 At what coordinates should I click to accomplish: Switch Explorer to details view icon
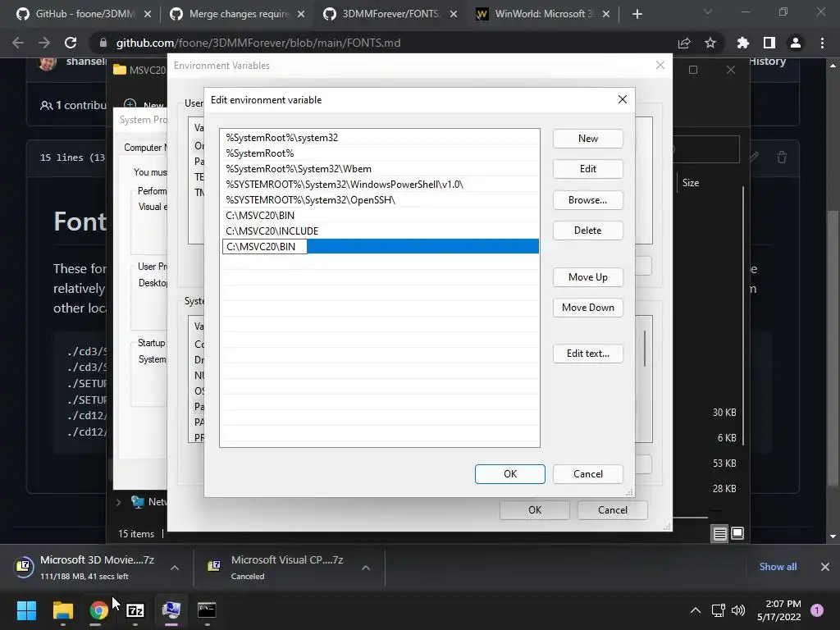point(719,533)
